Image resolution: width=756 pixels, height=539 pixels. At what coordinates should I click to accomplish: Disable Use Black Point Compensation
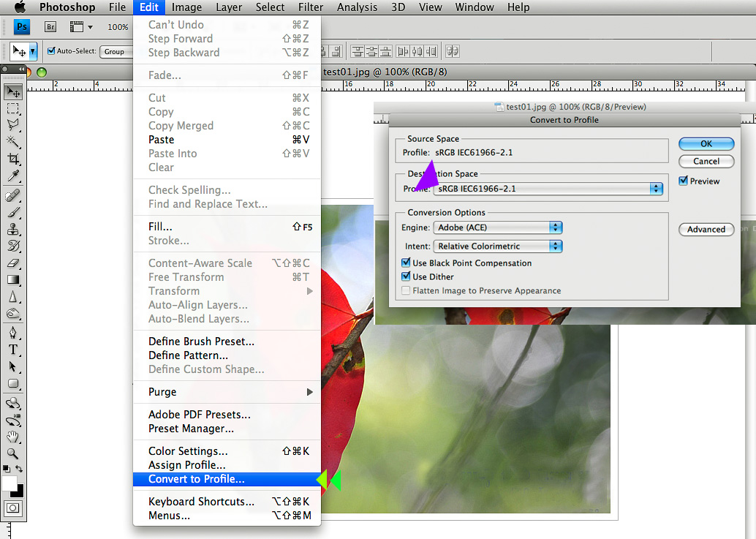(x=407, y=263)
